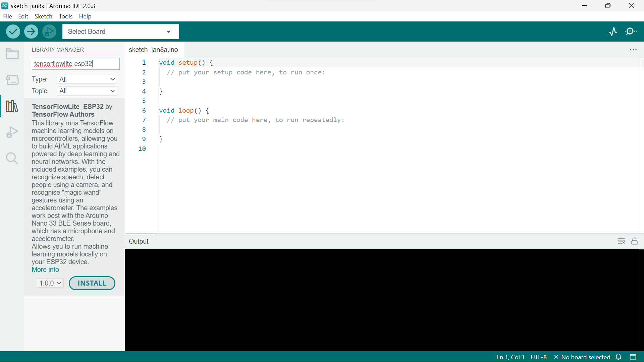
Task: Click the INSTALL button for TensorFlowLite_ESP32
Action: [x=92, y=283]
